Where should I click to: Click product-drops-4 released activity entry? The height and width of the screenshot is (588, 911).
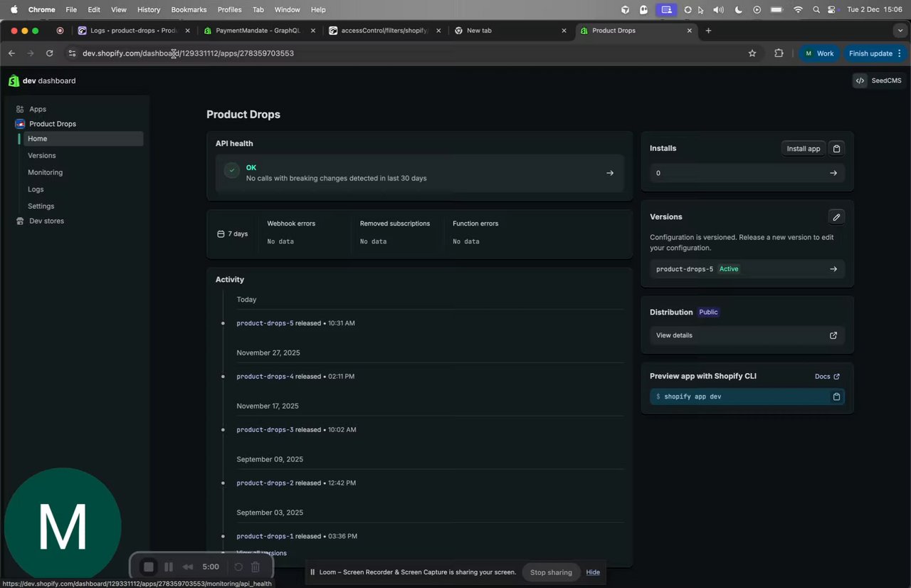click(295, 377)
